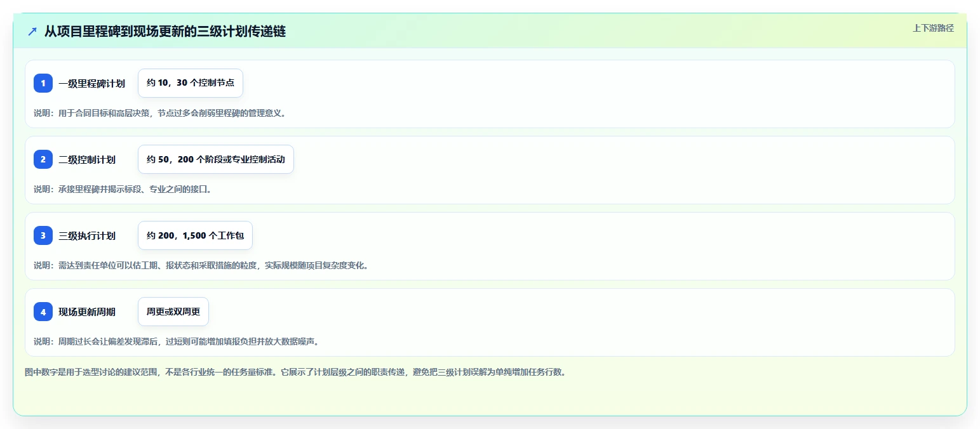Click the step 1 number badge

click(43, 83)
